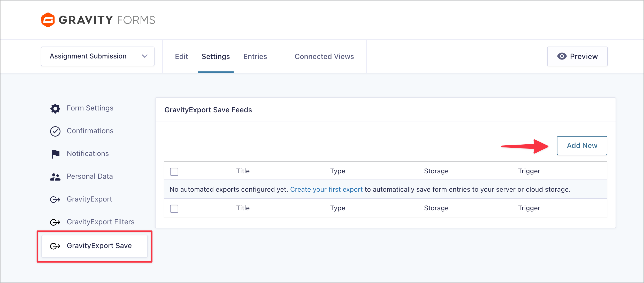Click the Add New button
Viewport: 644px width, 283px height.
click(582, 145)
